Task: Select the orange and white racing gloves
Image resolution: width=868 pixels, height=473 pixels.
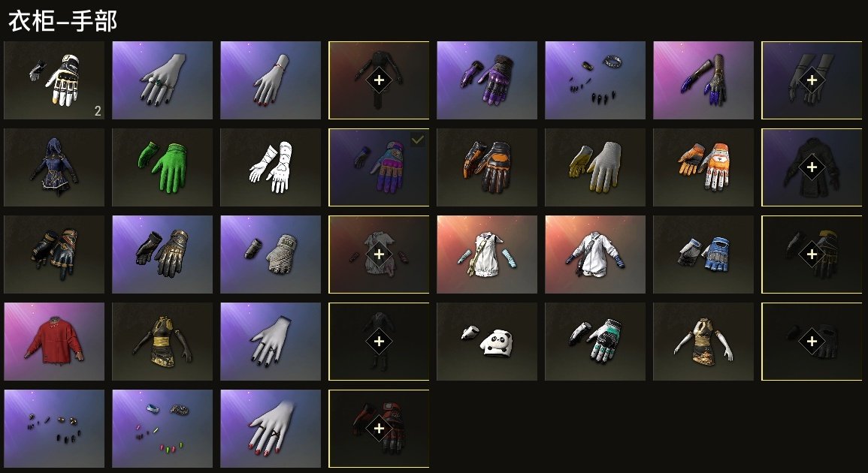Action: (x=703, y=167)
